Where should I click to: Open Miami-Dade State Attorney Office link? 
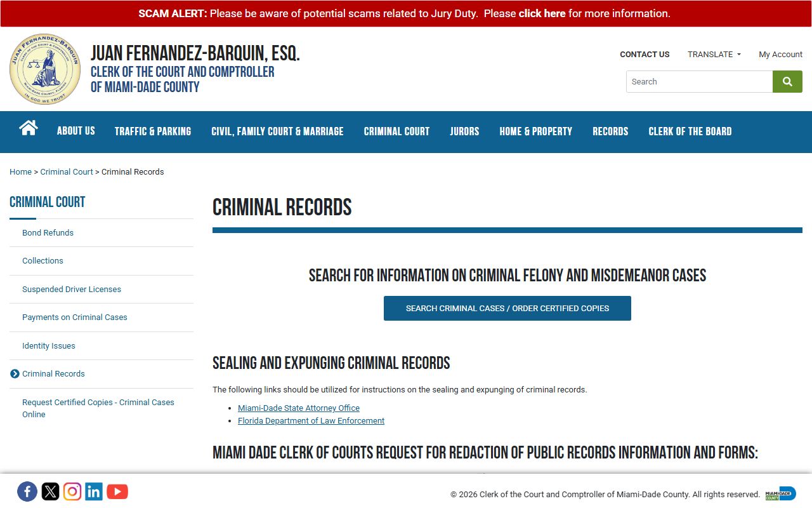[299, 408]
